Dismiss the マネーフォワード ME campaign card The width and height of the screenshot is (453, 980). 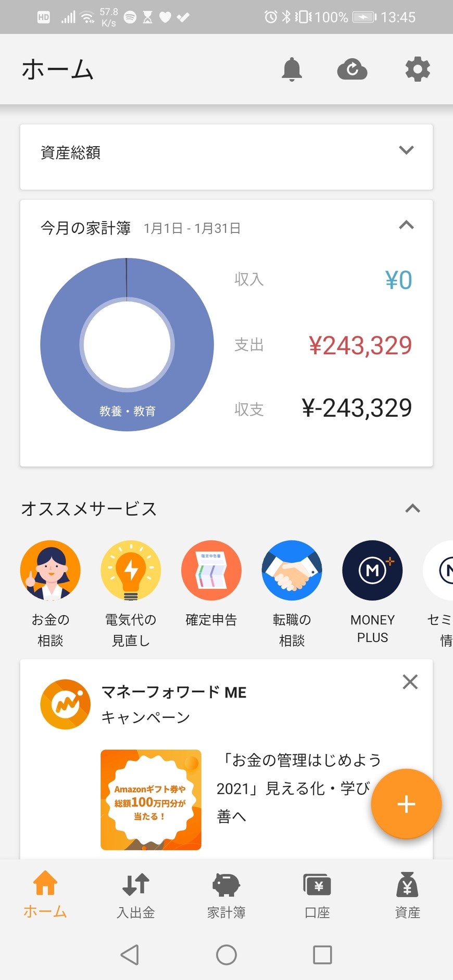[410, 682]
